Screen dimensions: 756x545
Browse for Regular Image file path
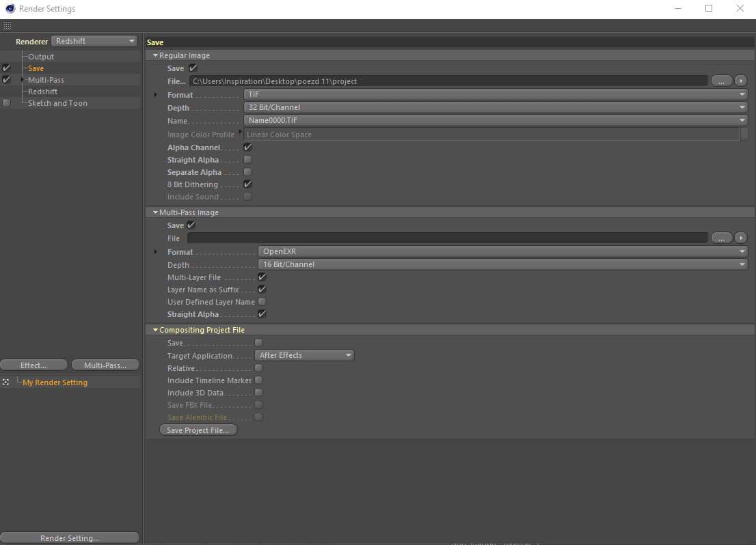coord(721,81)
